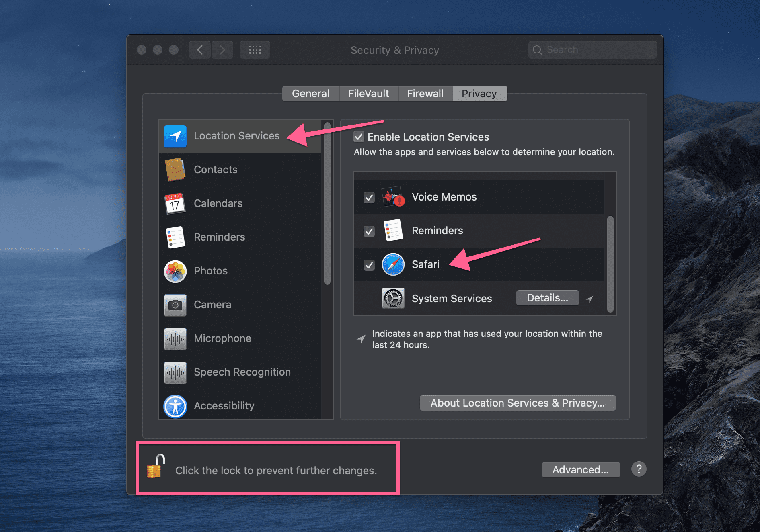This screenshot has width=760, height=532.
Task: Click the Voice Memos app icon
Action: (x=393, y=196)
